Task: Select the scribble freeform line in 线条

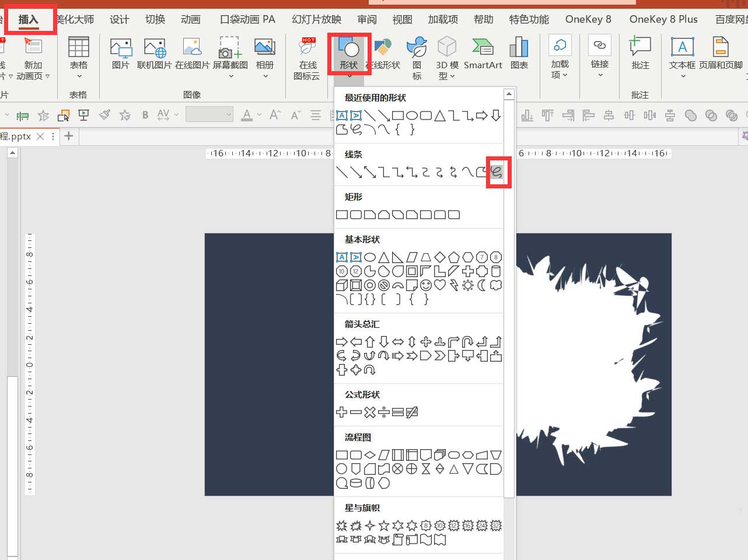Action: 496,172
